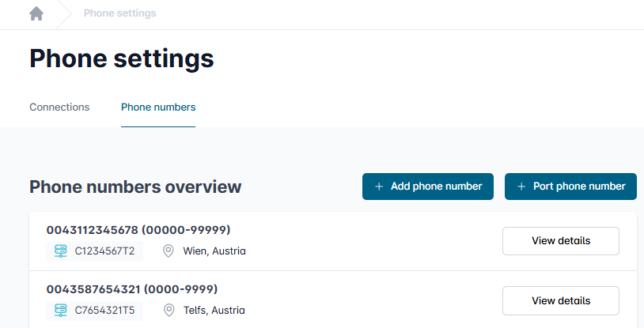Select phone number 0043112345678 (00000-99999)

(138, 230)
